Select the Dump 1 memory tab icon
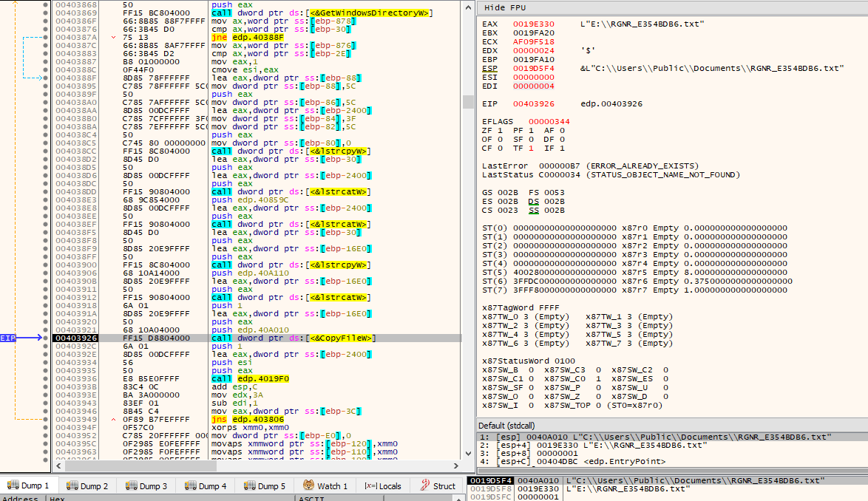The image size is (868, 501). coord(13,485)
